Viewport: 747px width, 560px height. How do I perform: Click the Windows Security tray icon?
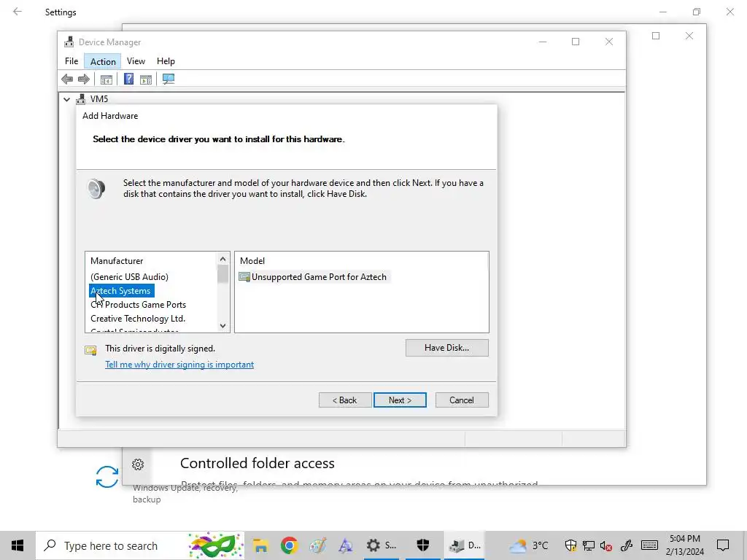pos(570,545)
